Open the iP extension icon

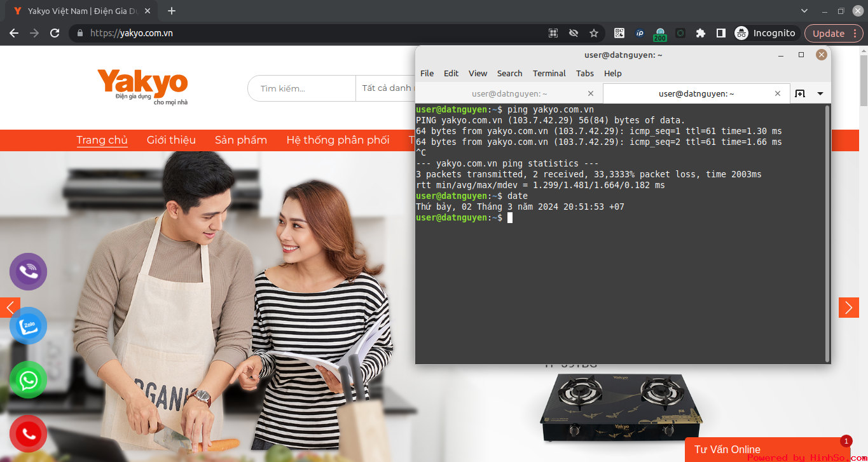click(x=640, y=33)
